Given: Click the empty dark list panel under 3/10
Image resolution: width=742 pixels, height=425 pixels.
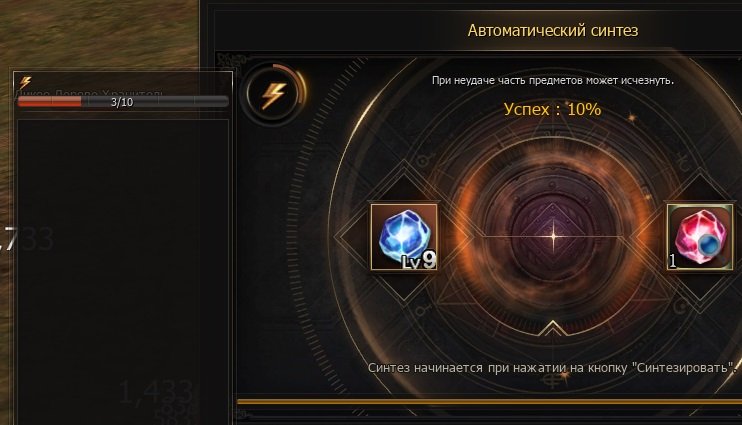Looking at the screenshot, I should click(x=123, y=270).
